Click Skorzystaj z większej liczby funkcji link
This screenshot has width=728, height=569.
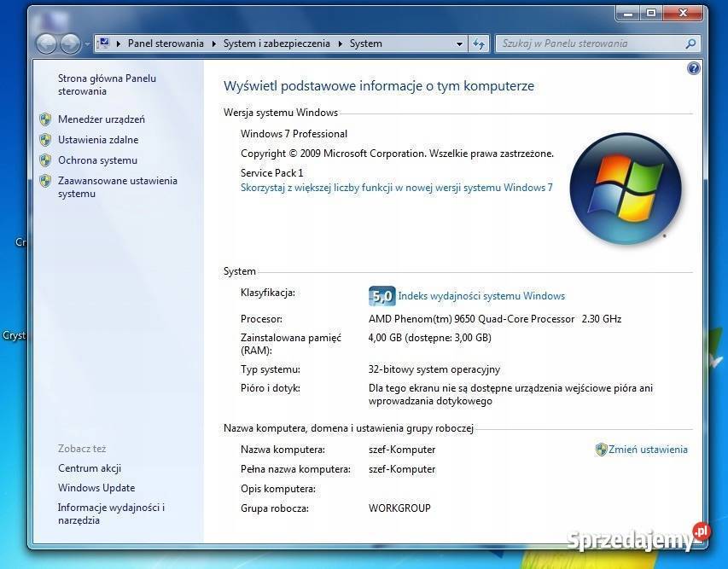point(396,188)
